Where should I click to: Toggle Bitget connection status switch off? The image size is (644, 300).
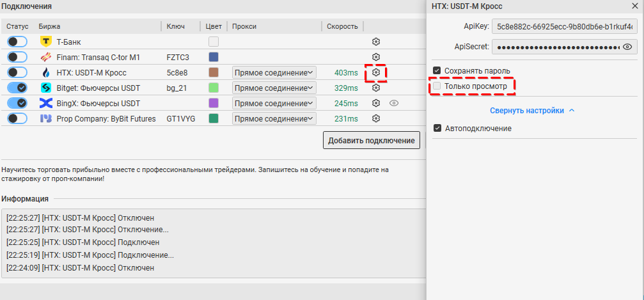click(x=17, y=88)
